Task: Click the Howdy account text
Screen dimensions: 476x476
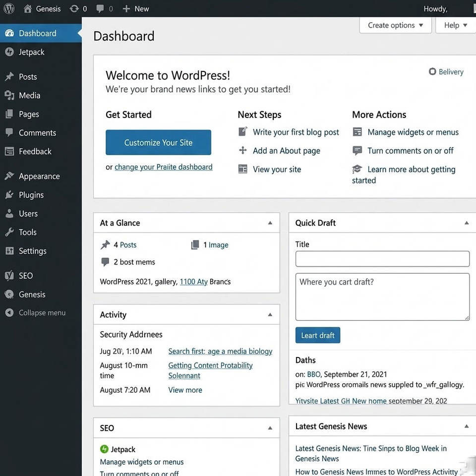Action: click(x=435, y=9)
